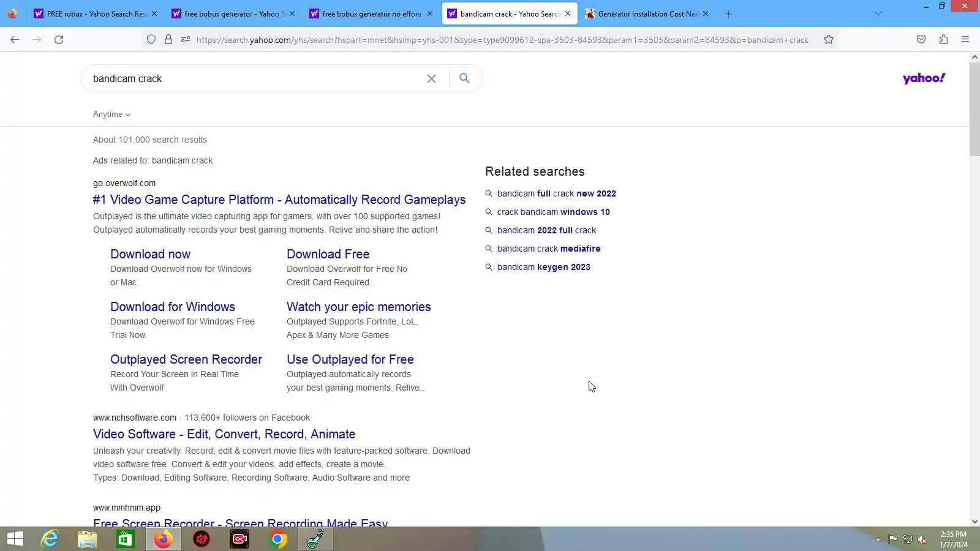Switch to FREE robux Yahoo Search tab
The width and height of the screenshot is (980, 551).
(x=95, y=13)
